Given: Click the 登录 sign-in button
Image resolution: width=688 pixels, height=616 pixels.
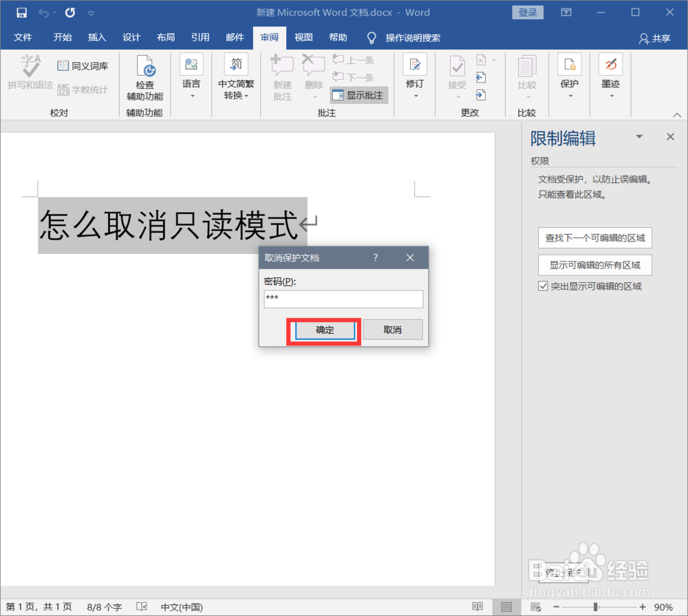Looking at the screenshot, I should point(528,12).
